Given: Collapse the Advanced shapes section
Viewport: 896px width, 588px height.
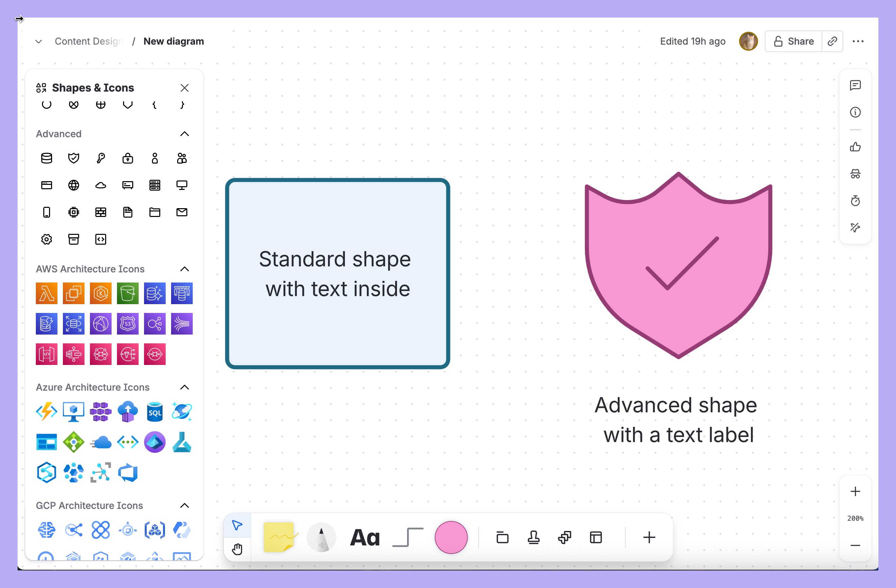Looking at the screenshot, I should (x=185, y=134).
